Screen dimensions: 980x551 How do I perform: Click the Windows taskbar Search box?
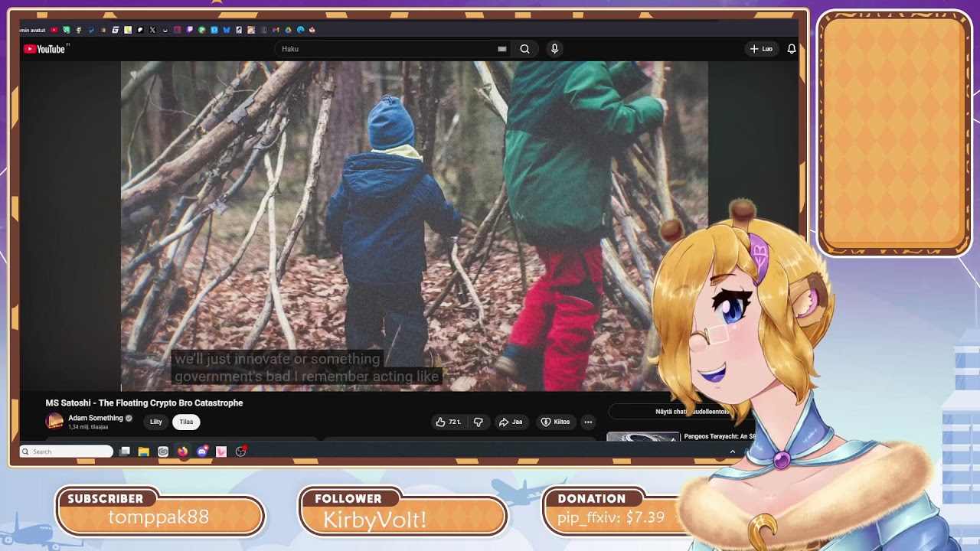[67, 452]
